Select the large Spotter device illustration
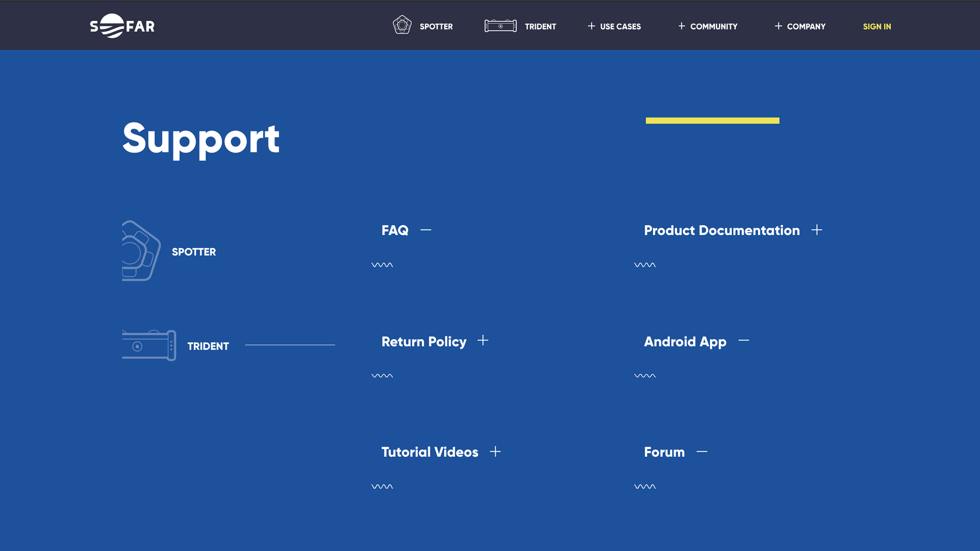 [x=141, y=251]
